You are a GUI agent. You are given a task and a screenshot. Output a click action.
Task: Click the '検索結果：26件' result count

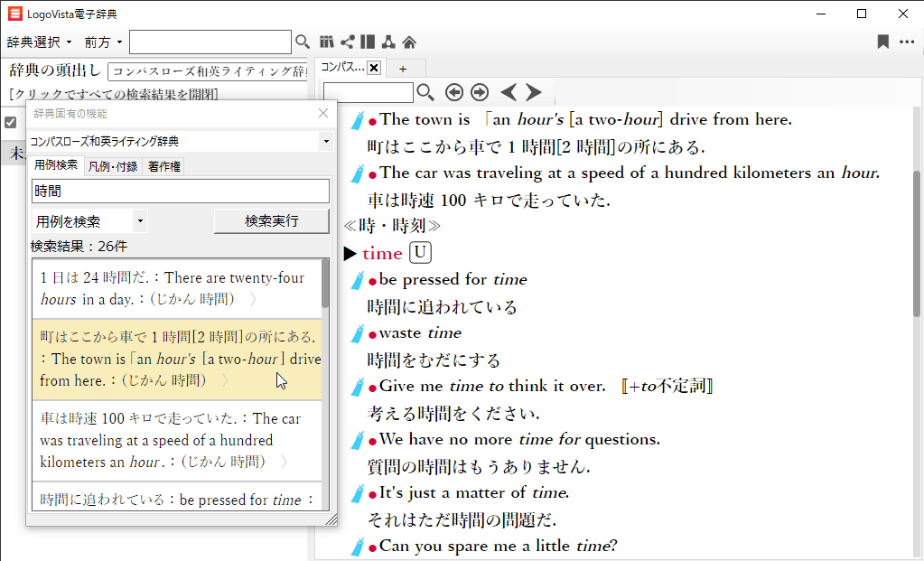click(79, 247)
